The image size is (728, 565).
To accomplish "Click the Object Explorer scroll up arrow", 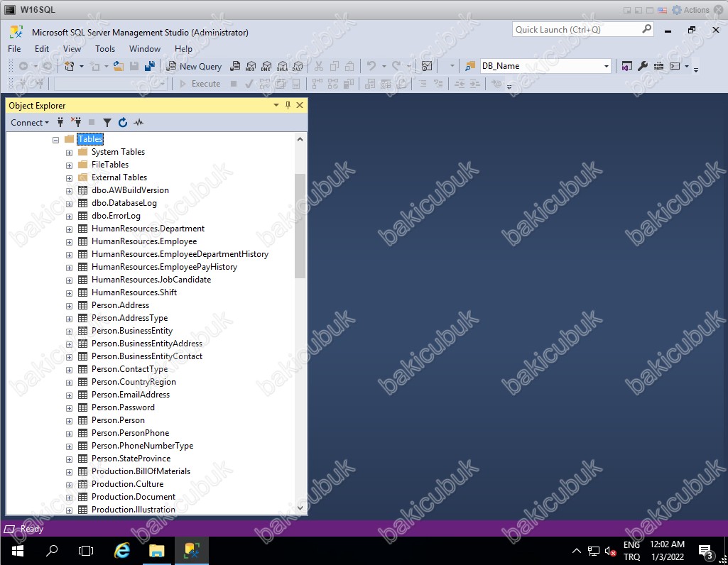I will click(x=300, y=139).
